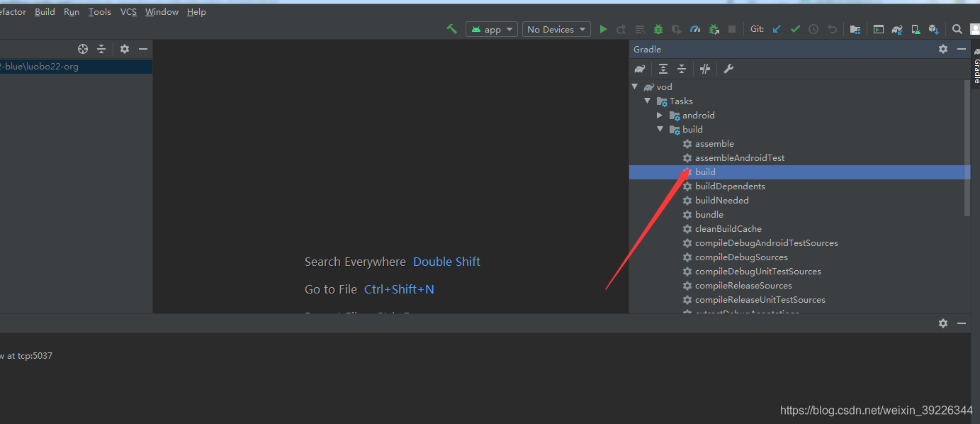This screenshot has width=980, height=424.
Task: Select compileDebugAndroidTestSources task
Action: click(766, 242)
